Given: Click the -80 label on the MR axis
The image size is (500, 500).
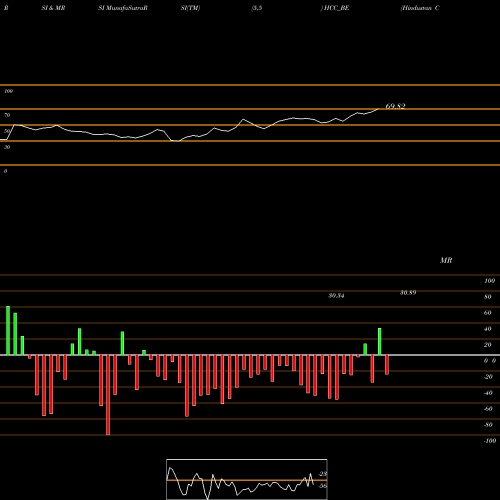Looking at the screenshot, I should pyautogui.click(x=488, y=425).
